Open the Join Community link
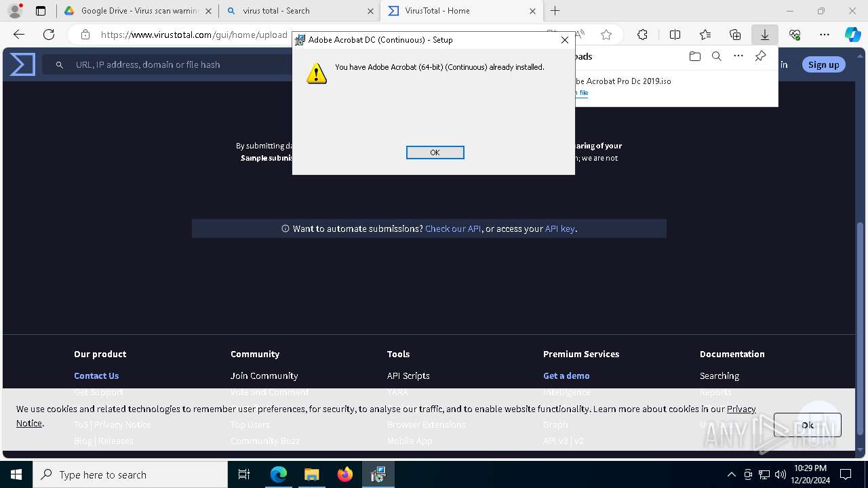Image resolution: width=868 pixels, height=488 pixels. 264,375
